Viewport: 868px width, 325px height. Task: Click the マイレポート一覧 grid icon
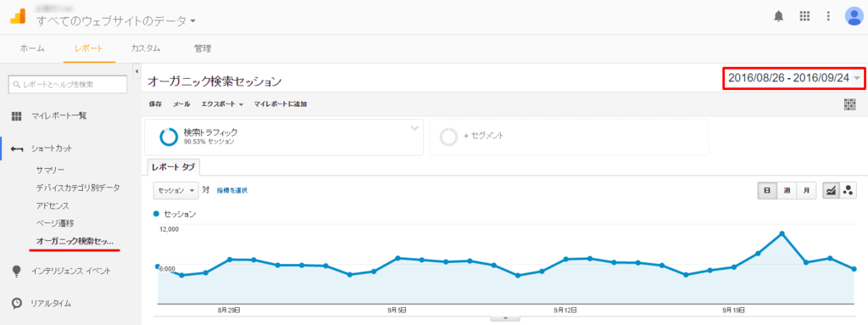click(x=17, y=116)
